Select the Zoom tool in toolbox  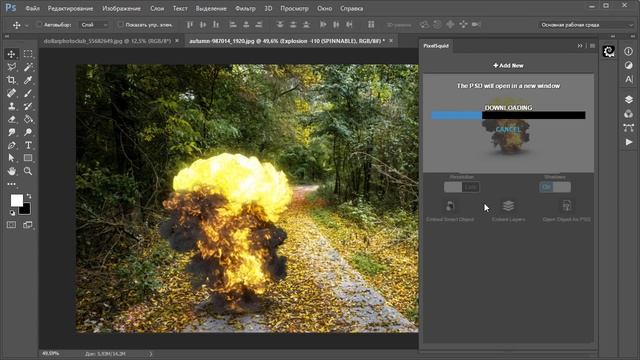pos(28,171)
